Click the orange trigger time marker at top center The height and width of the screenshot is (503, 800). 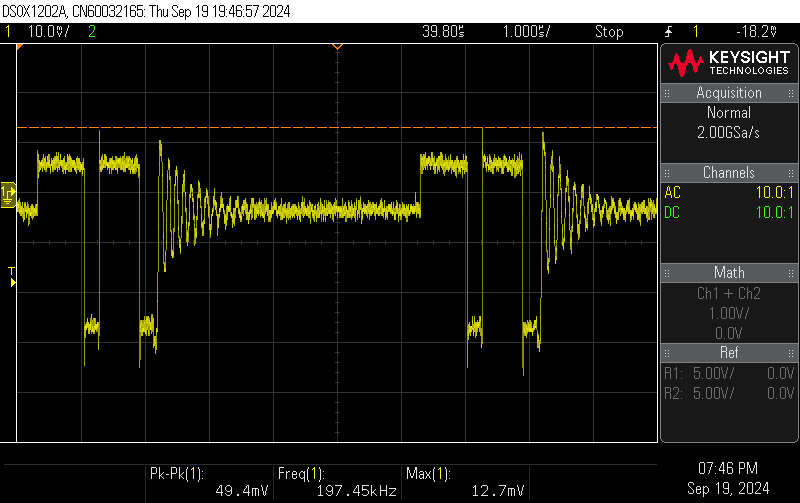(x=337, y=46)
